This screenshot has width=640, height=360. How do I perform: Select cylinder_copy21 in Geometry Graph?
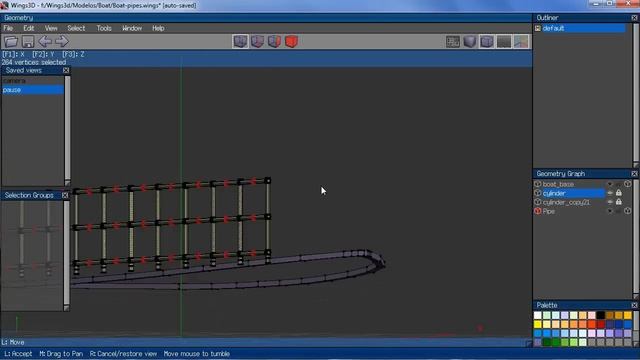tap(566, 202)
